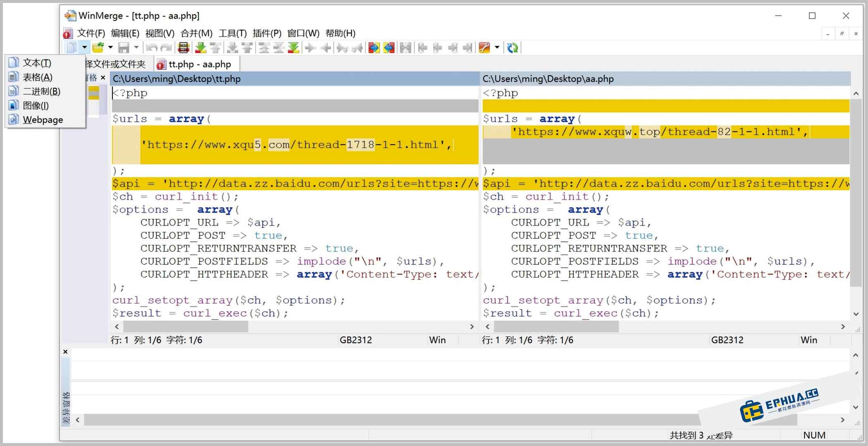Click right pane horizontal scrollbar left arrow
Image resolution: width=868 pixels, height=446 pixels.
[x=488, y=327]
